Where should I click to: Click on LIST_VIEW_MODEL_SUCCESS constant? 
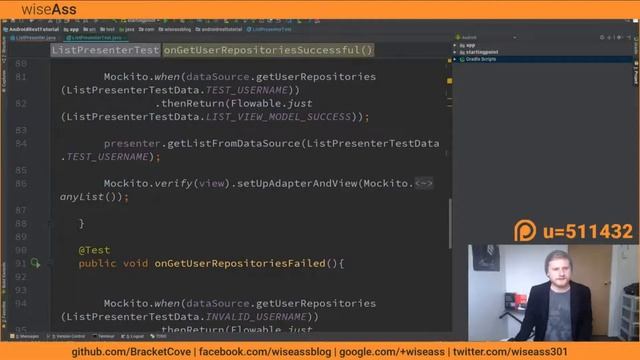(278, 117)
